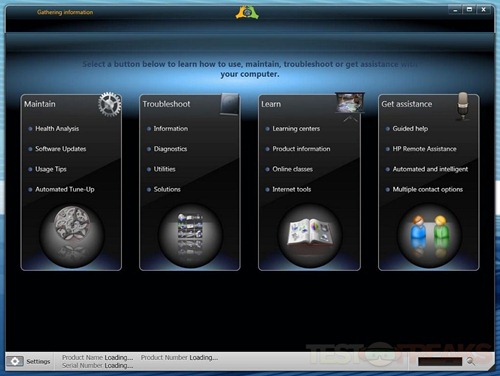Click 'Gathering information' status text
The height and width of the screenshot is (376, 500).
pos(65,12)
